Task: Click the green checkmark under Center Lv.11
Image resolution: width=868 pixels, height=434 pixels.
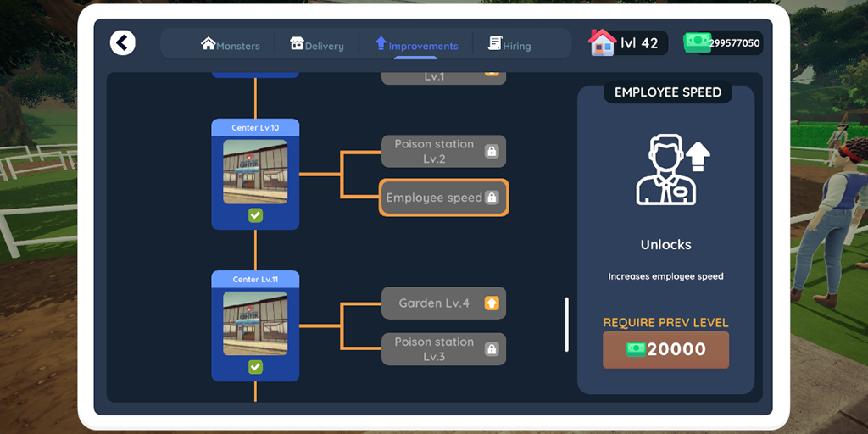Action: point(255,366)
